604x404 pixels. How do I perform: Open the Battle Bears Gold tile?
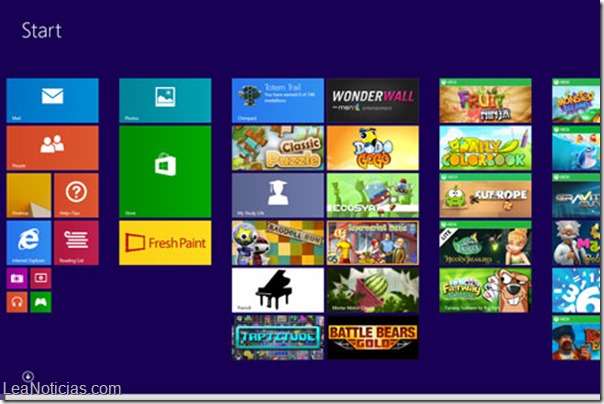[x=373, y=337]
